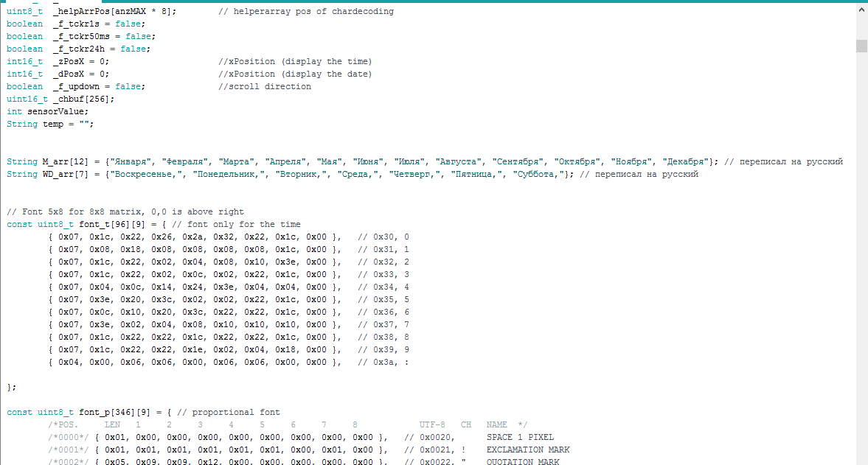Image resolution: width=868 pixels, height=465 pixels.
Task: Click the M_arr[12] array name
Action: pyautogui.click(x=66, y=162)
